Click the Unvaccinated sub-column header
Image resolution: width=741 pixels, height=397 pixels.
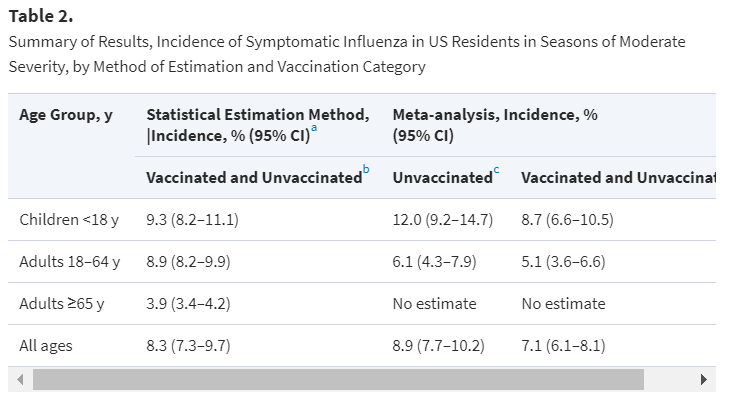[443, 178]
